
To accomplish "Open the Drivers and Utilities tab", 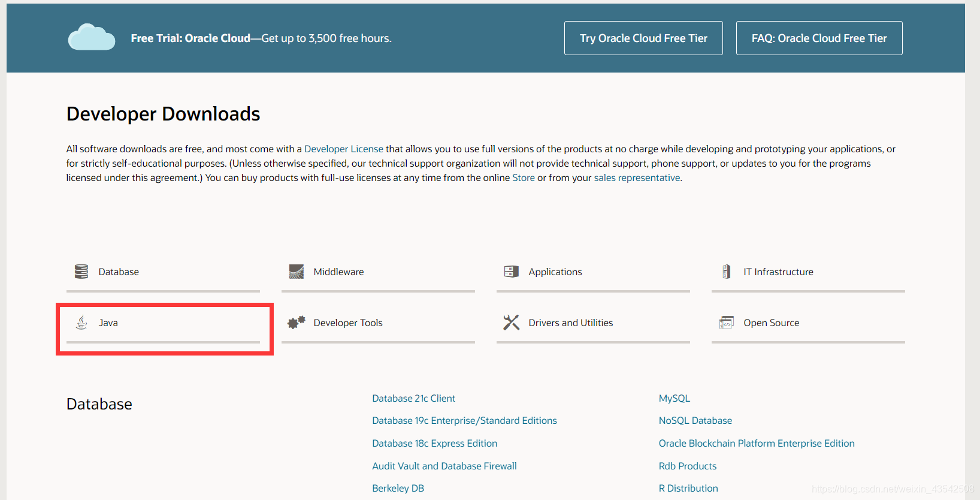I will click(x=593, y=324).
